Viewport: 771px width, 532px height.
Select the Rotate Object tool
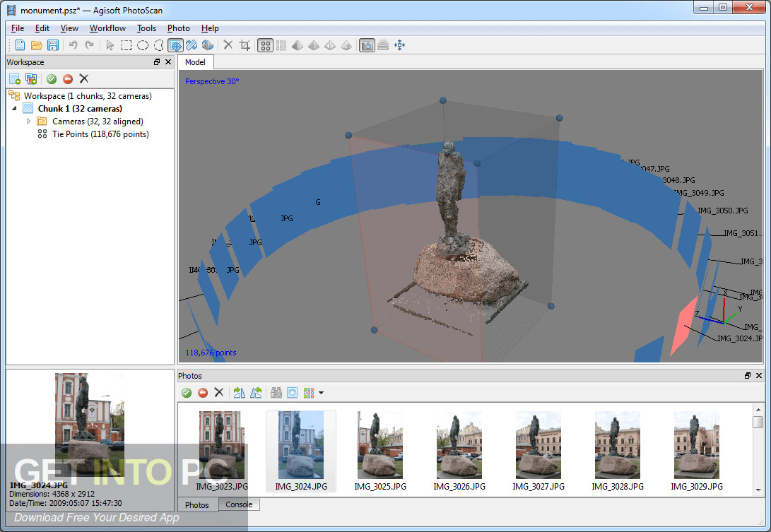(x=208, y=45)
